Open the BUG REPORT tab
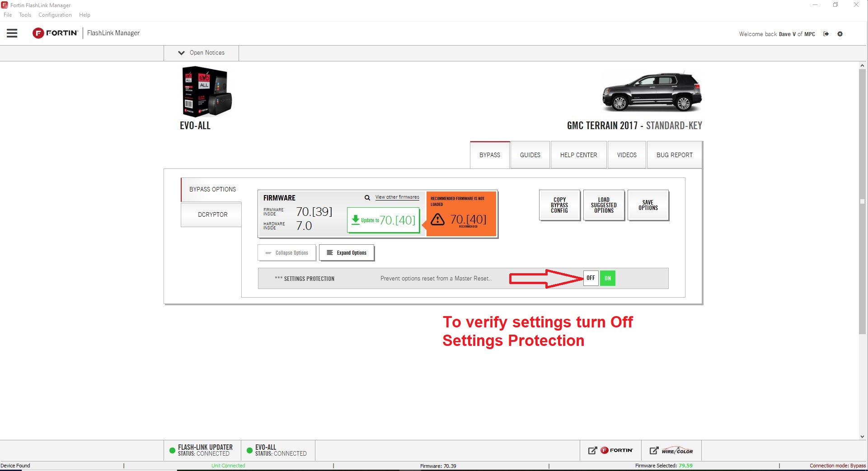 [x=675, y=155]
